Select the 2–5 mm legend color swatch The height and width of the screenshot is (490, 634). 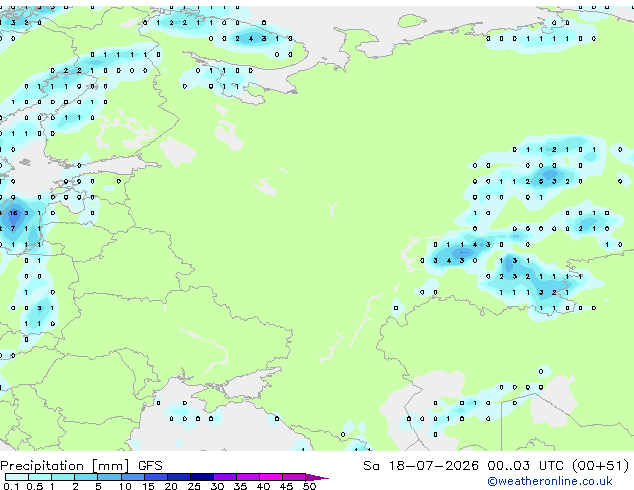(86, 477)
